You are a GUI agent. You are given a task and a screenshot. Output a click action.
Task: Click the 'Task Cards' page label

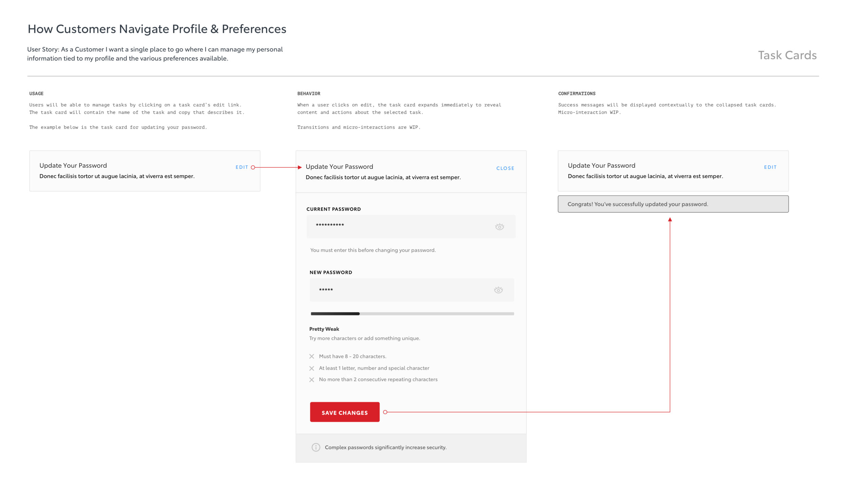click(787, 55)
